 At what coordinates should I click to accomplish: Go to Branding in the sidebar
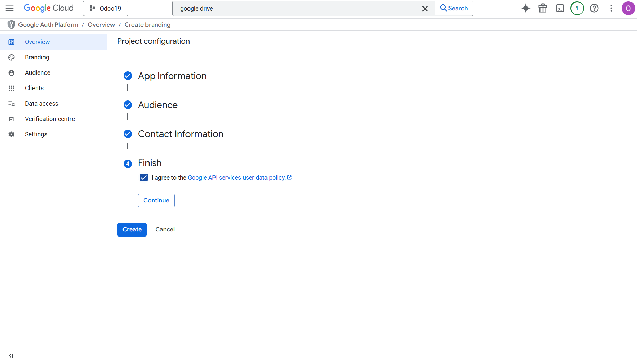pyautogui.click(x=37, y=57)
